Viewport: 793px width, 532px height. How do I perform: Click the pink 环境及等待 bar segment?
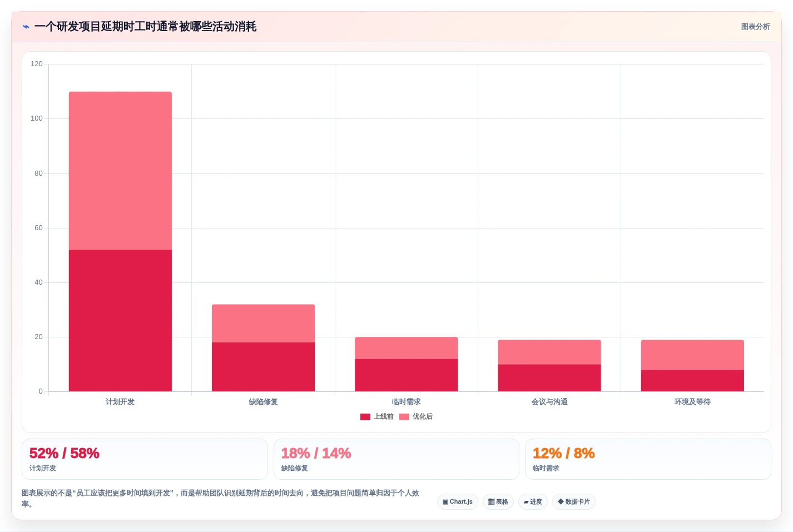coord(692,355)
